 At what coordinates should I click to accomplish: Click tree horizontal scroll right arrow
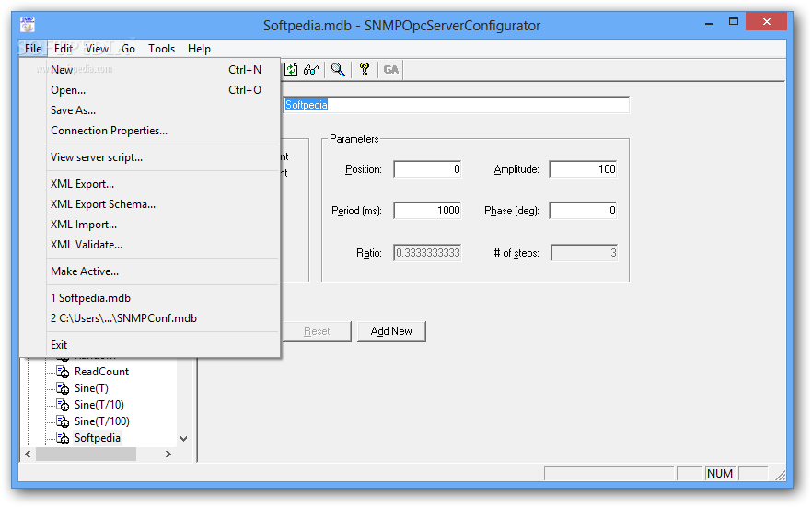coord(168,455)
